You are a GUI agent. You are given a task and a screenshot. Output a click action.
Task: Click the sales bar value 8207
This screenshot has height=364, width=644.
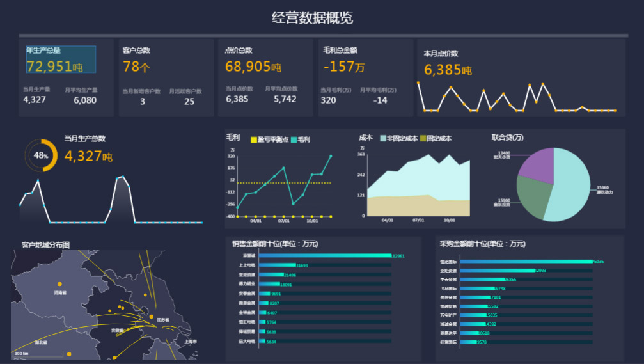tap(274, 303)
